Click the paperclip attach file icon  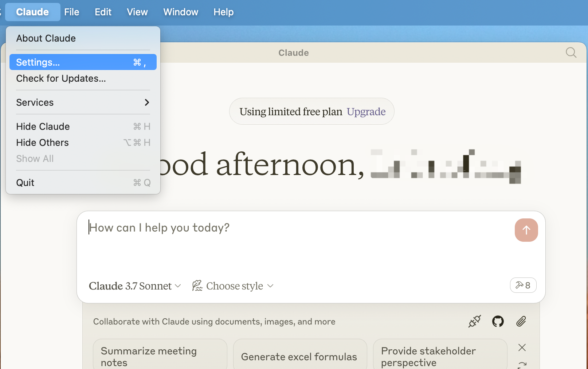521,321
